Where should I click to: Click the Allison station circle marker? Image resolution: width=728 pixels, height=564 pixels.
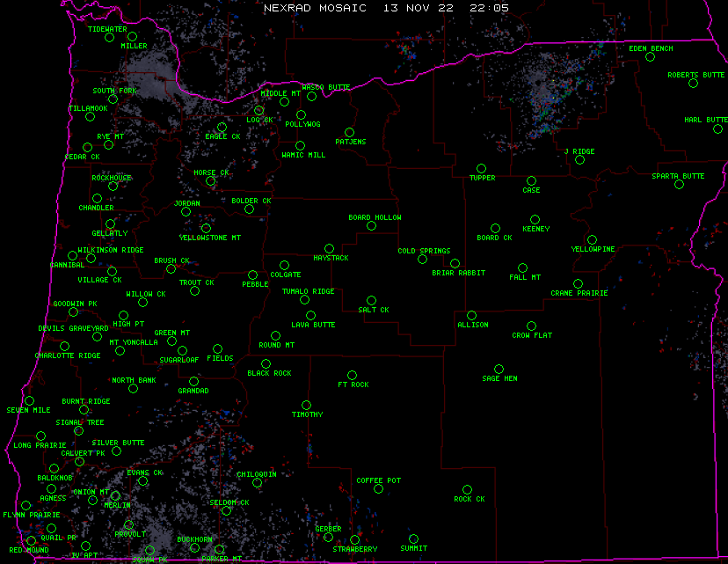(x=471, y=315)
